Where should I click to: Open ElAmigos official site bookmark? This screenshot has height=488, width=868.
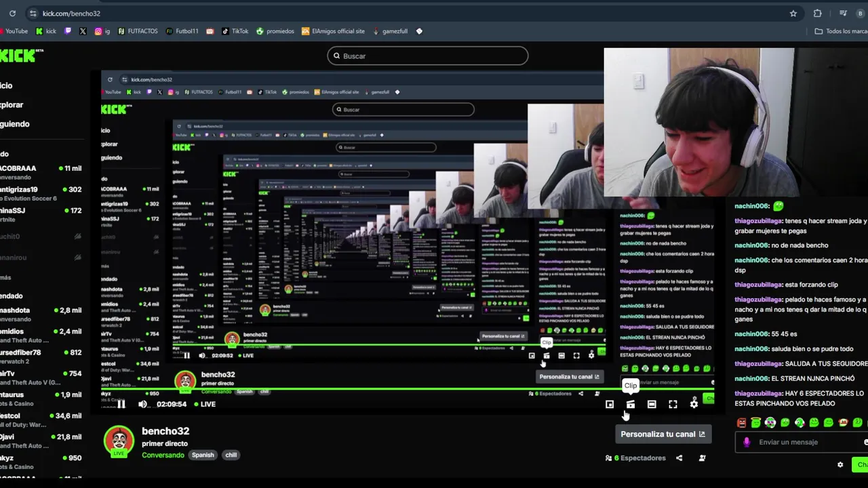click(333, 31)
